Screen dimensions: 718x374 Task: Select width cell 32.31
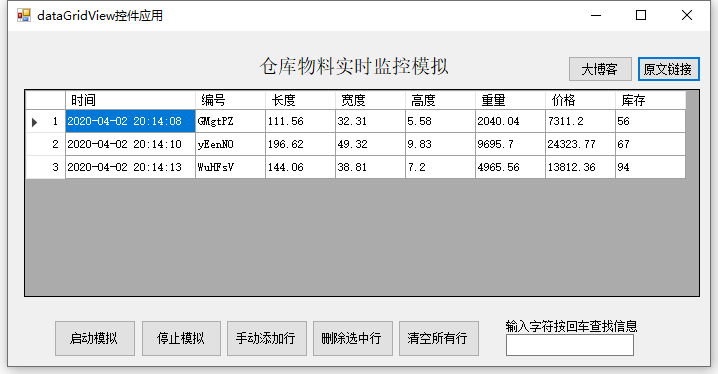click(370, 121)
